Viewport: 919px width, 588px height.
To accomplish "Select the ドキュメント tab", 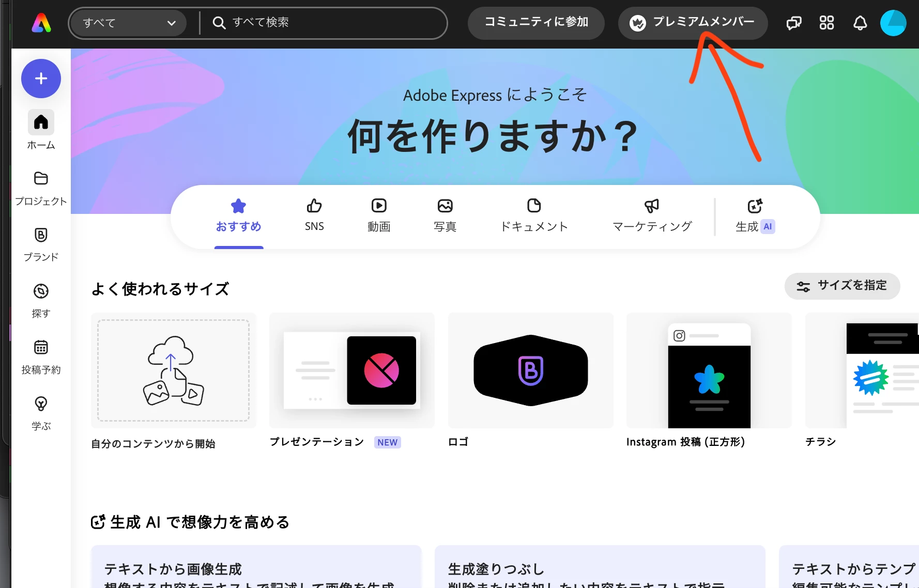I will [534, 216].
